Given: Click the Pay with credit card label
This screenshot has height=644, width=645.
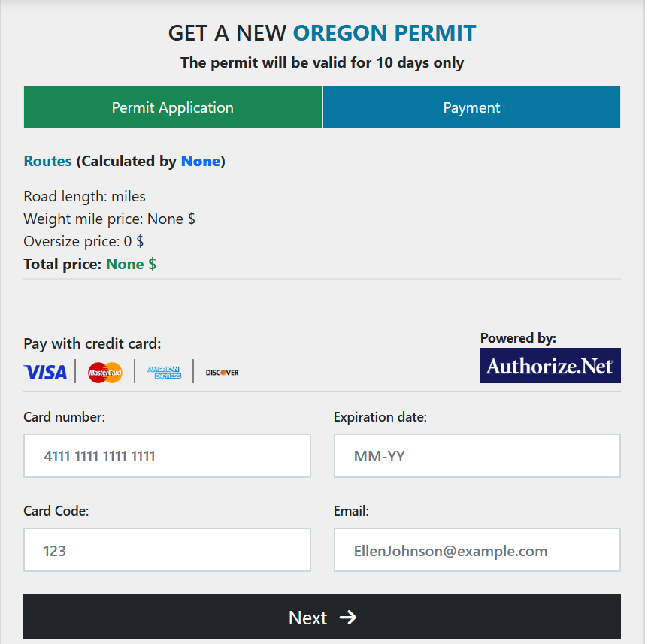Looking at the screenshot, I should [x=92, y=344].
